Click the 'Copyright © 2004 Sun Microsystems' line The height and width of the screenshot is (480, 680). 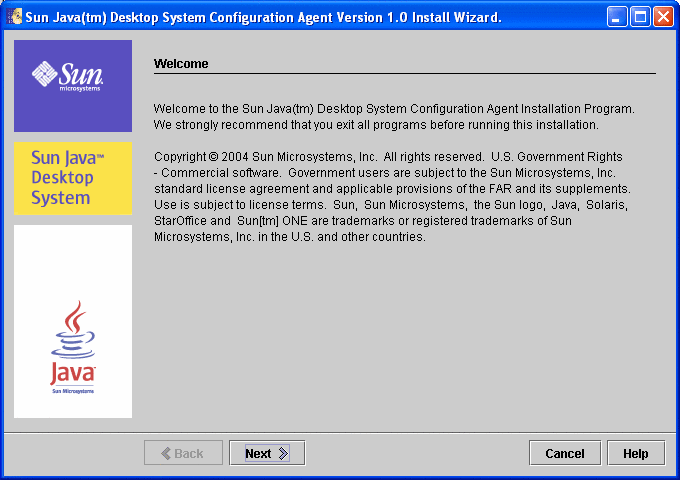click(x=388, y=157)
